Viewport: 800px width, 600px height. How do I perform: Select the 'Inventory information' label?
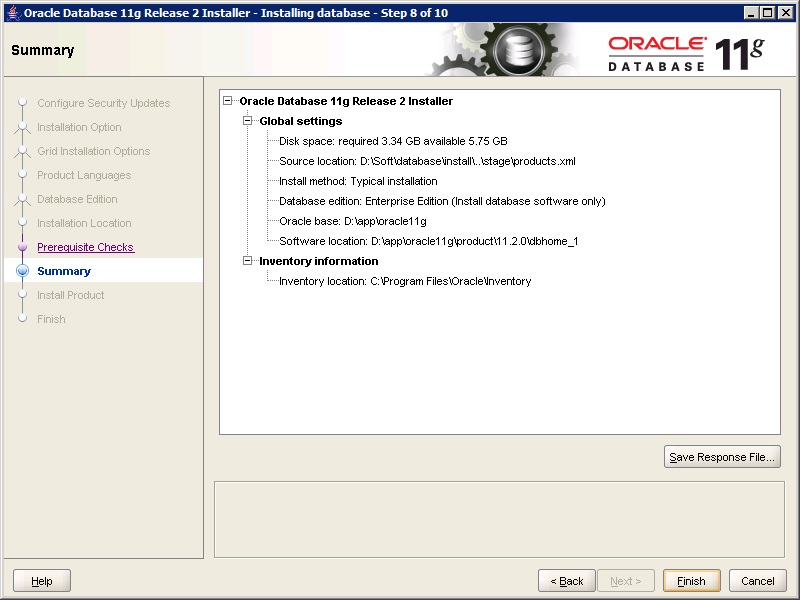(x=319, y=261)
